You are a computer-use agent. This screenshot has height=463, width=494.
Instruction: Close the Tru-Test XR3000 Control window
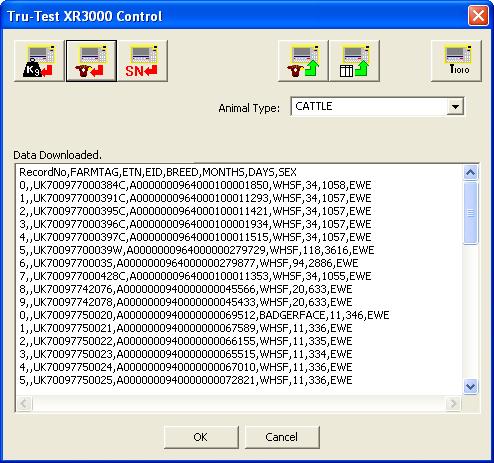pyautogui.click(x=478, y=16)
